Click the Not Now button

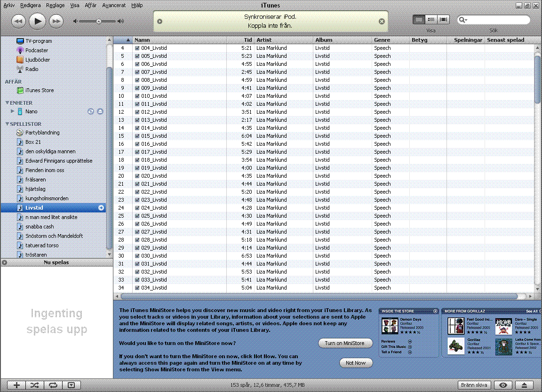pyautogui.click(x=356, y=363)
